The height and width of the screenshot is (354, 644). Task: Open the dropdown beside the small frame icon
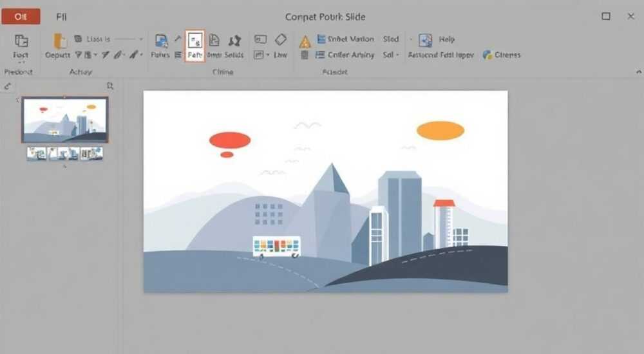click(268, 55)
